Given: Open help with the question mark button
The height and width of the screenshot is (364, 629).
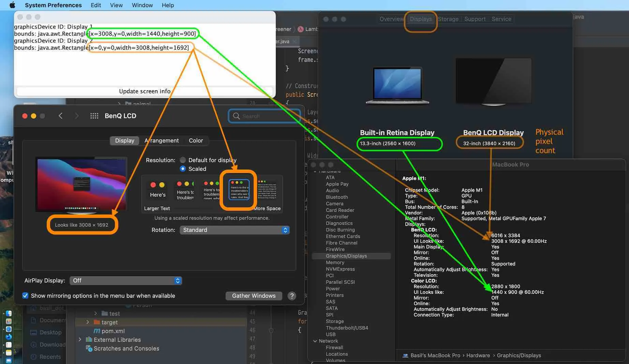Looking at the screenshot, I should point(292,296).
